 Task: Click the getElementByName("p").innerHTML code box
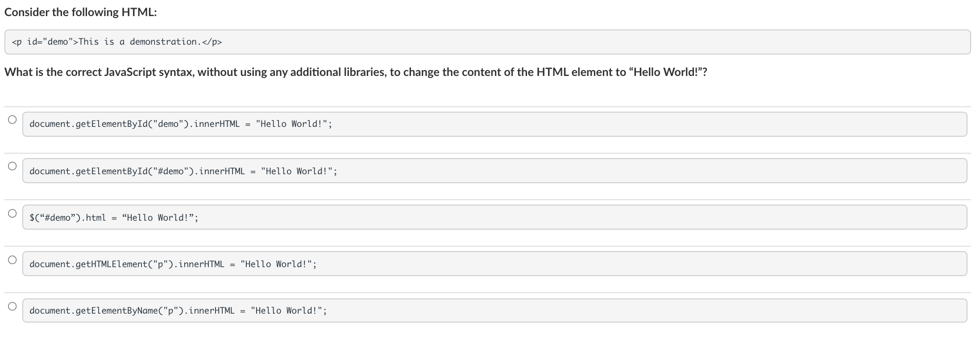click(495, 310)
